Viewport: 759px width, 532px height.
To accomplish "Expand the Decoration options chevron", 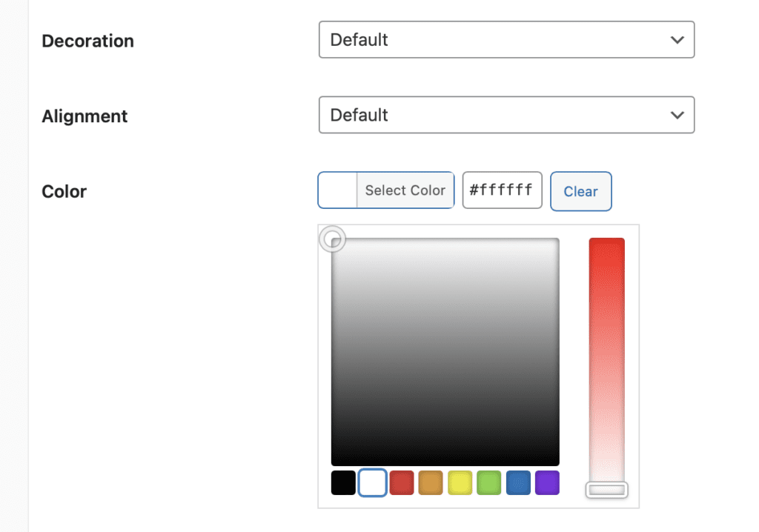I will [677, 39].
